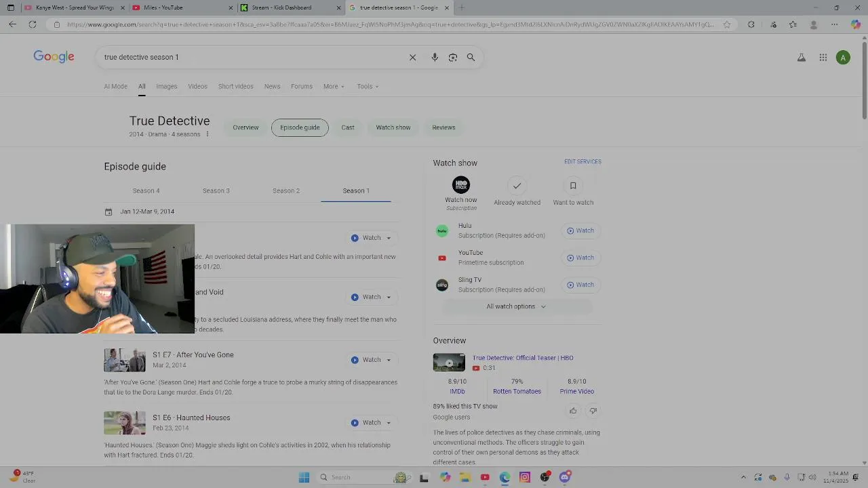
Task: Reload the page
Action: (x=32, y=24)
